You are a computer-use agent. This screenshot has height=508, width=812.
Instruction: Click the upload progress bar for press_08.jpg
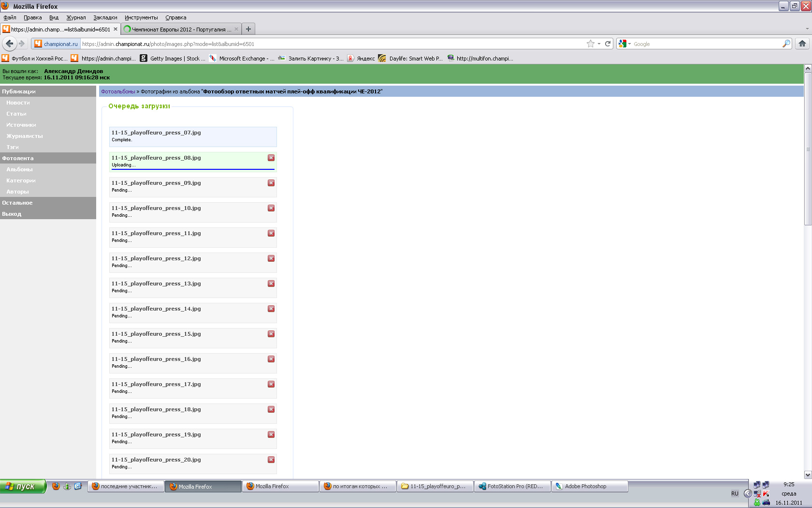pyautogui.click(x=193, y=169)
